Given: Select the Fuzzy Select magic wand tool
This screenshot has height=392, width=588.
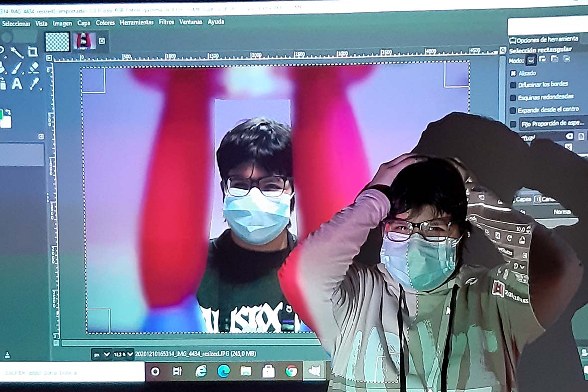Looking at the screenshot, I should click(x=17, y=52).
